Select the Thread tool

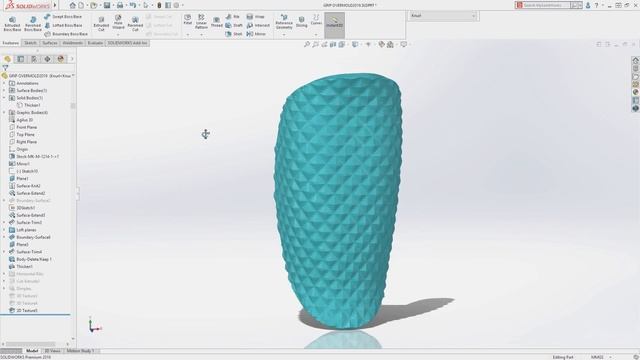pos(217,22)
